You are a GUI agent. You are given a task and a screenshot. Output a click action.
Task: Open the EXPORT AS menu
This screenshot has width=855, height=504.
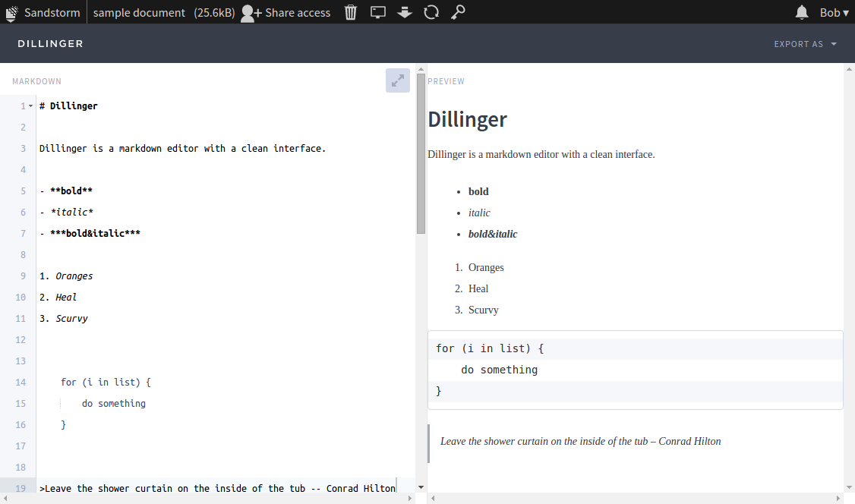pos(799,44)
